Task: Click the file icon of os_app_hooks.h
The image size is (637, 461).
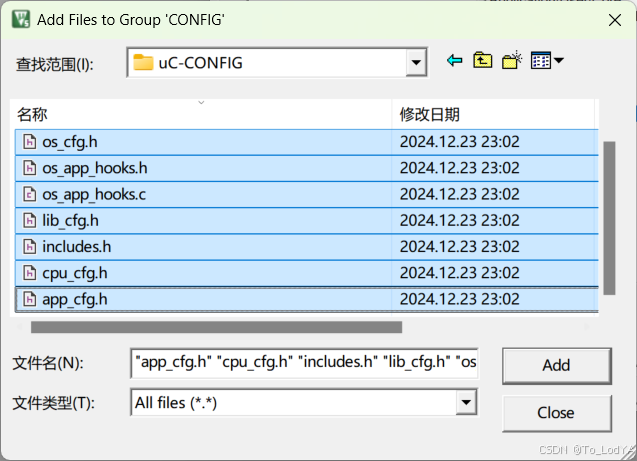Action: (x=29, y=168)
